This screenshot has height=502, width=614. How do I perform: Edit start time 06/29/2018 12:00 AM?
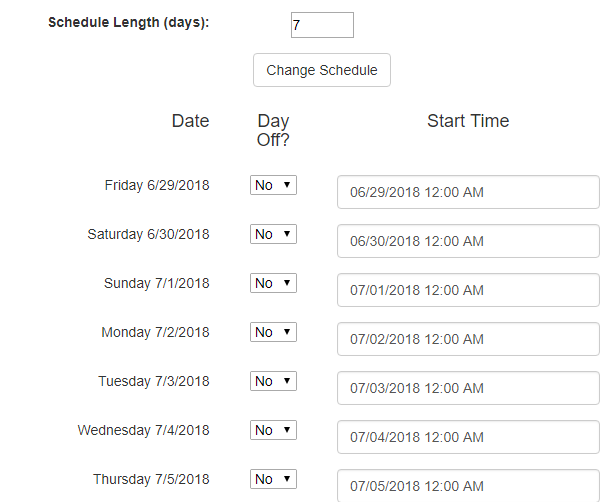[468, 192]
